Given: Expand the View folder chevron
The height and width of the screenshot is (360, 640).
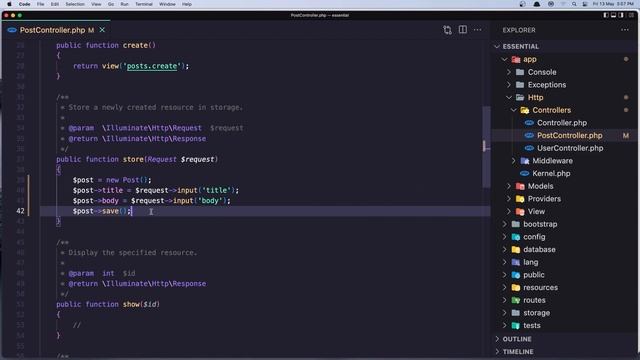Looking at the screenshot, I should [x=509, y=211].
